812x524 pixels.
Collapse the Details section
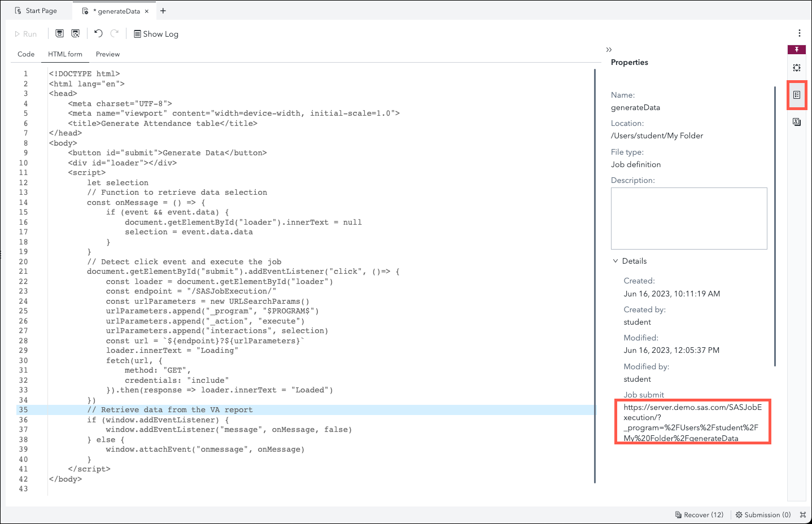click(x=615, y=260)
